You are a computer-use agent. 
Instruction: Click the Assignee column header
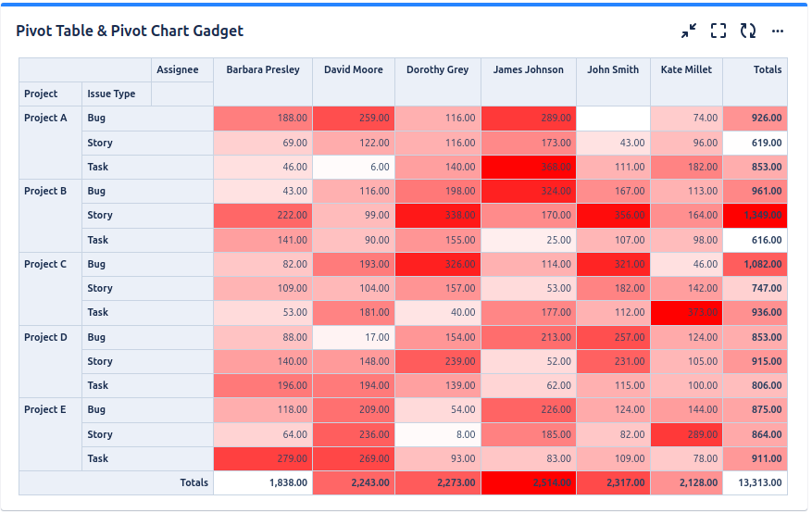(x=177, y=69)
